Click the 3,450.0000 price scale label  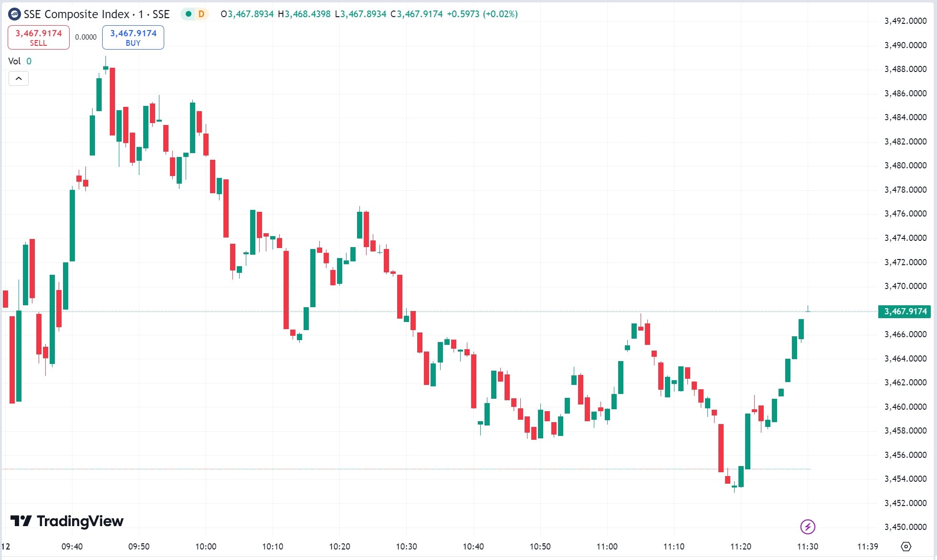(x=905, y=527)
